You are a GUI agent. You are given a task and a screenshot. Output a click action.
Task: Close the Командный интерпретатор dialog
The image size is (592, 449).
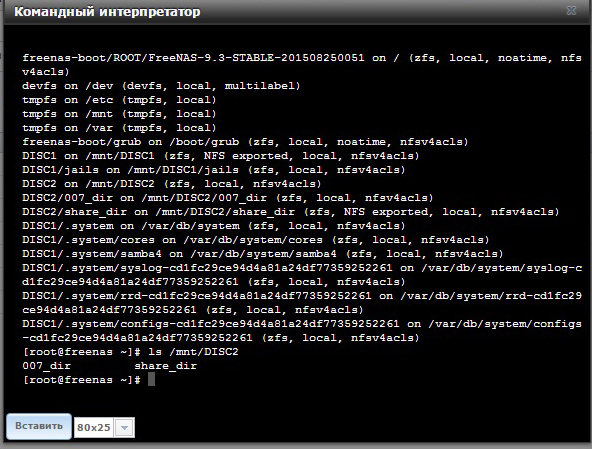(x=571, y=11)
